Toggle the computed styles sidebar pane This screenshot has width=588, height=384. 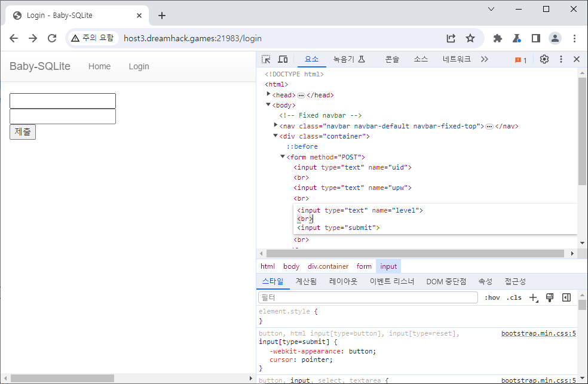pos(566,297)
